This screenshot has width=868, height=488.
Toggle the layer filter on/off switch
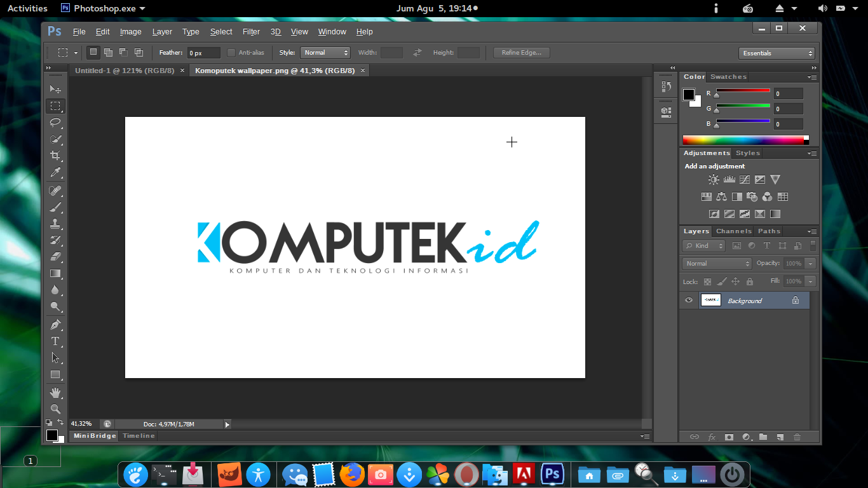click(813, 245)
